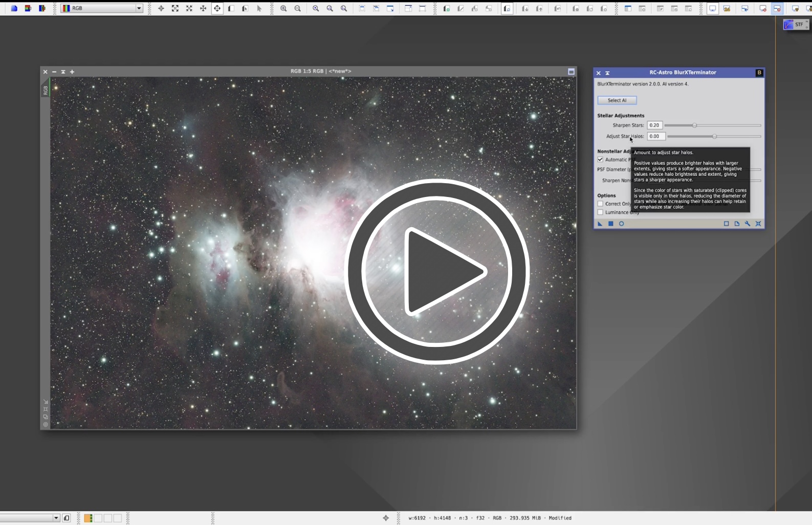Uncheck the Automatic PSF checkbox

(601, 160)
